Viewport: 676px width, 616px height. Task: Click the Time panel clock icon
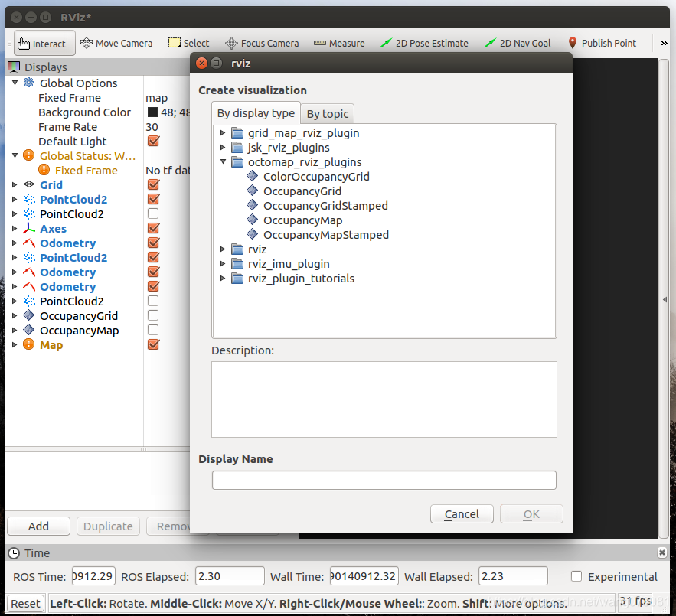[x=14, y=553]
